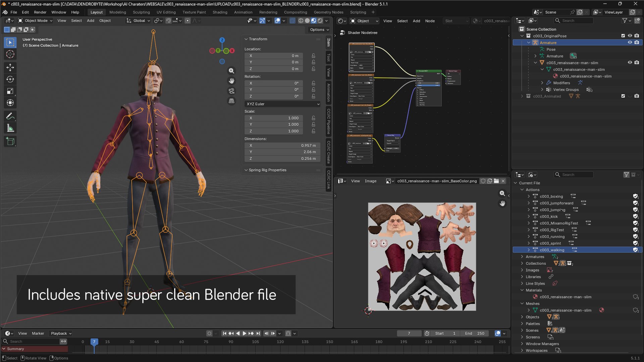Open Object Mode dropdown

coord(36,21)
